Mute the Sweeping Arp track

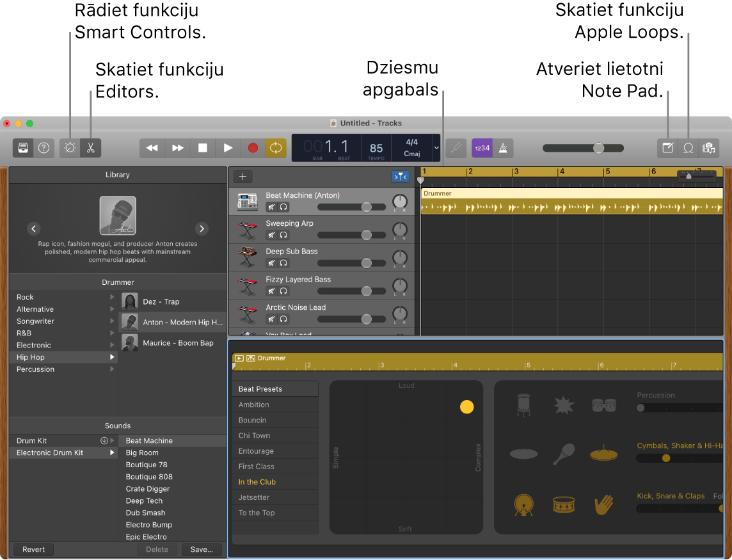click(271, 235)
